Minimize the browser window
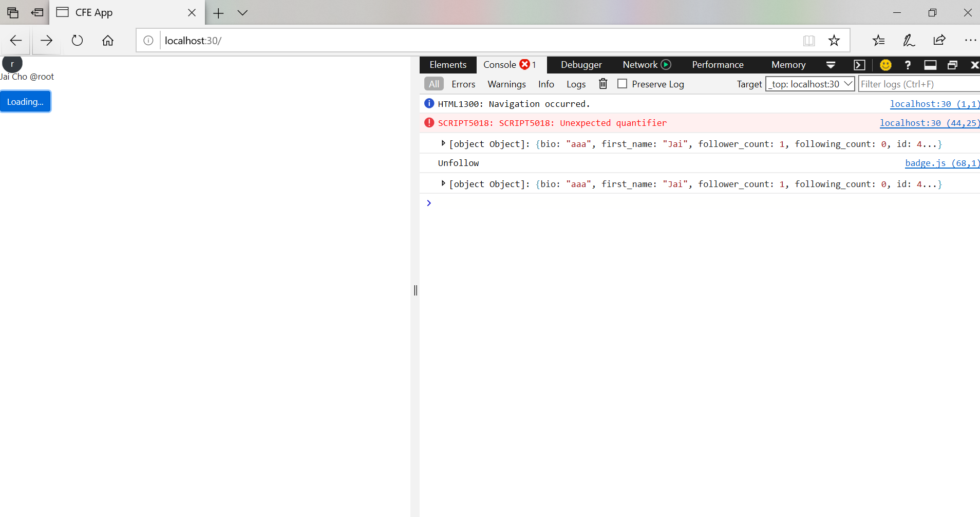980x517 pixels. click(897, 13)
